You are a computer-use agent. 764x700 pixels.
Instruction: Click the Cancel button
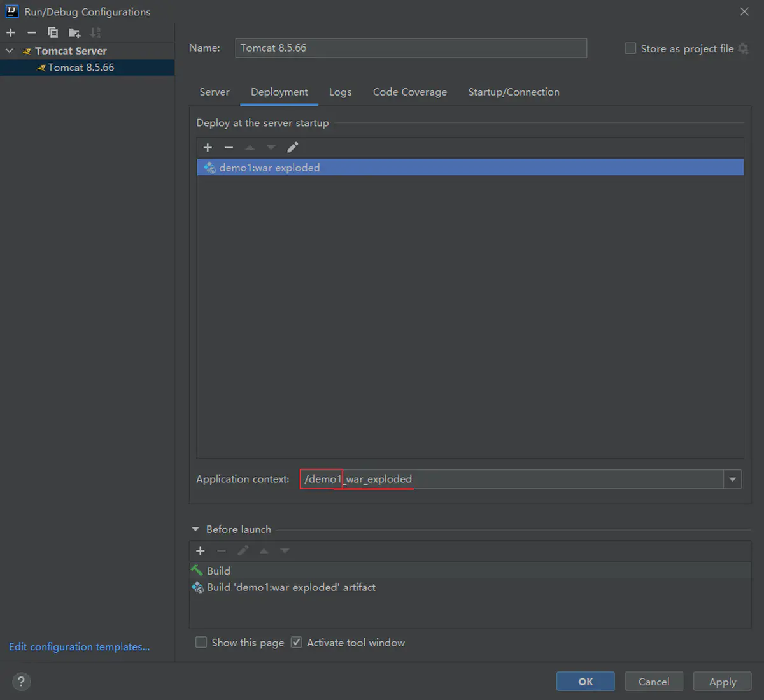[x=654, y=682]
